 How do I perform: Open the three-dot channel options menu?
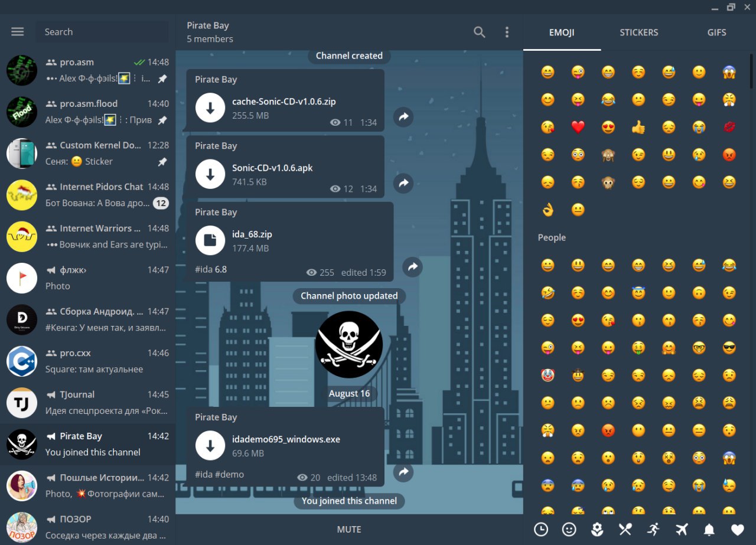507,32
